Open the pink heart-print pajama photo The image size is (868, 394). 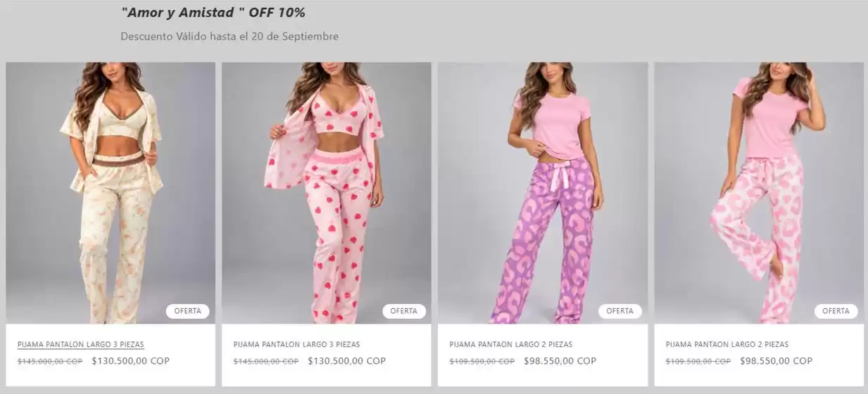point(327,193)
